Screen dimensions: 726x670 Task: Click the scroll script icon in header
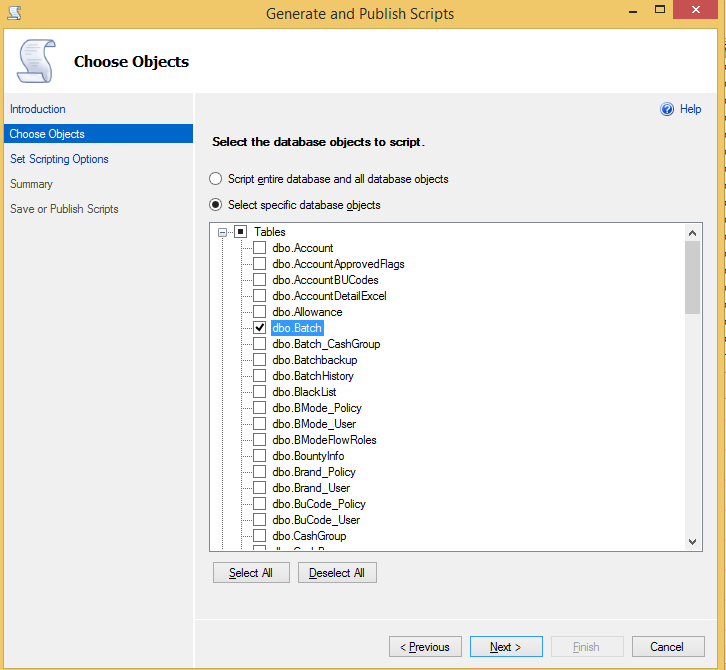36,61
